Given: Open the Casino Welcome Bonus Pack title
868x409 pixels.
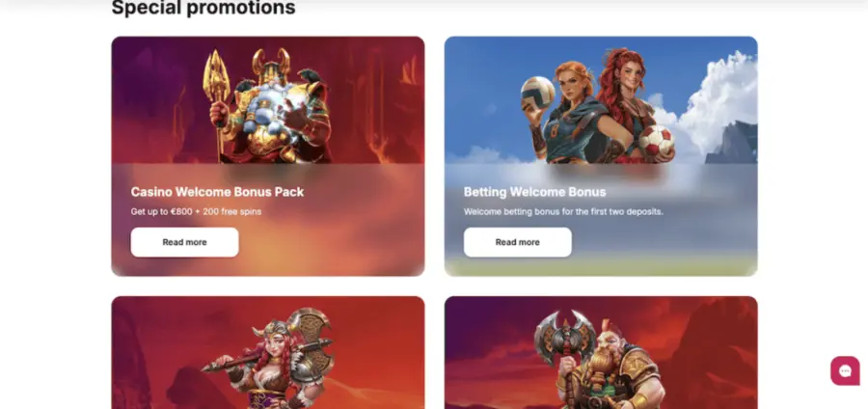Looking at the screenshot, I should point(217,192).
